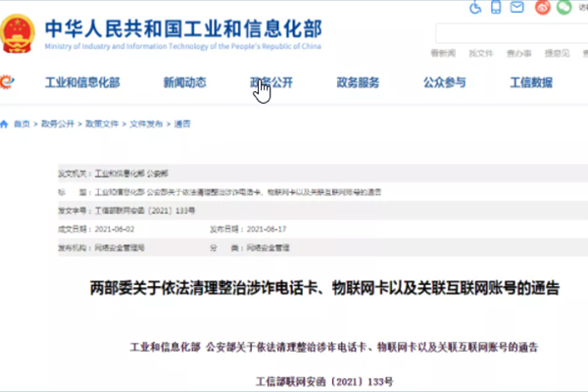The width and height of the screenshot is (588, 392).
Task: Click 政策文件 in the breadcrumb
Action: tap(102, 124)
